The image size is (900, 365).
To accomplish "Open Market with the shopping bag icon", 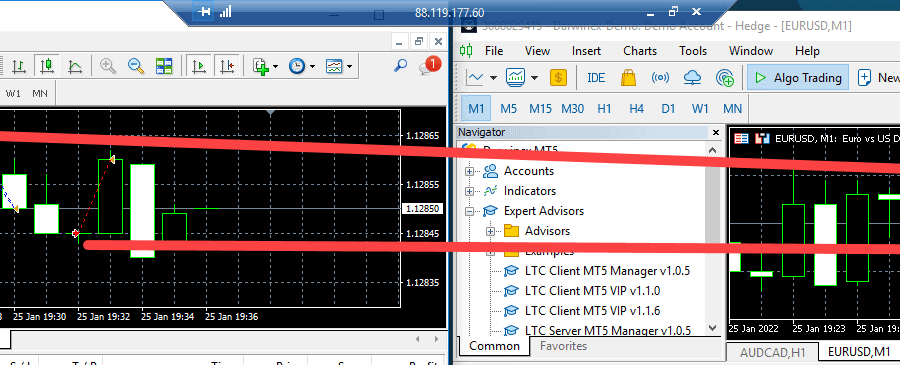I will (629, 77).
